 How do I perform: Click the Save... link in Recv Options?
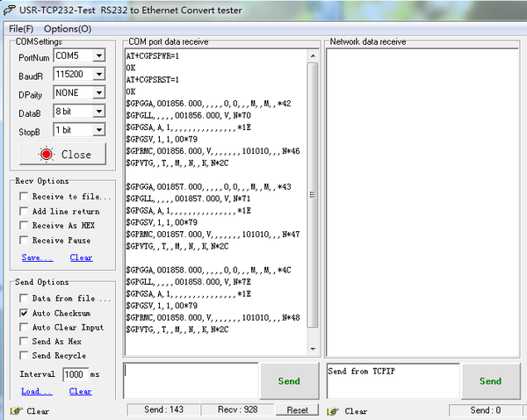point(37,257)
